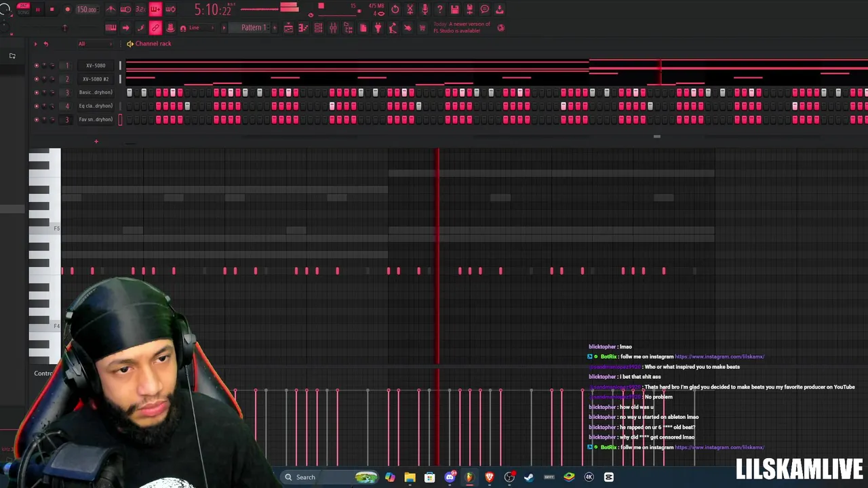Open the Pattern 1 selector dropdown

254,28
